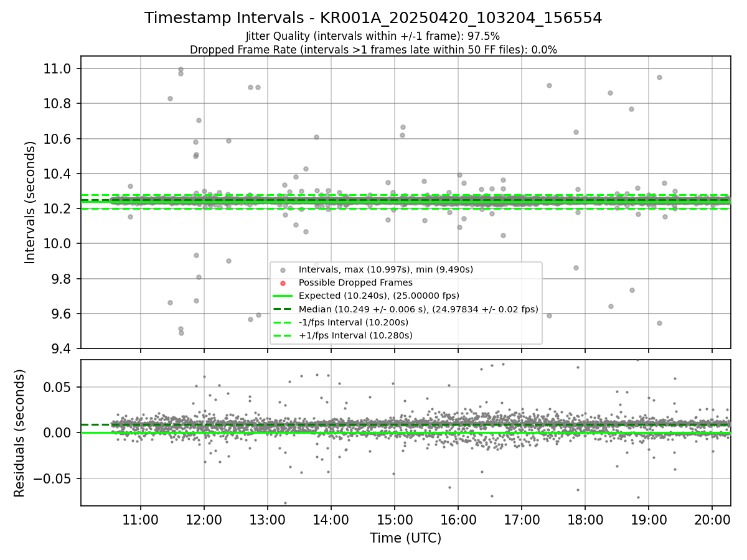The image size is (747, 560).
Task: Click legend entry 'Possible Dropped Frames'
Action: (x=355, y=282)
